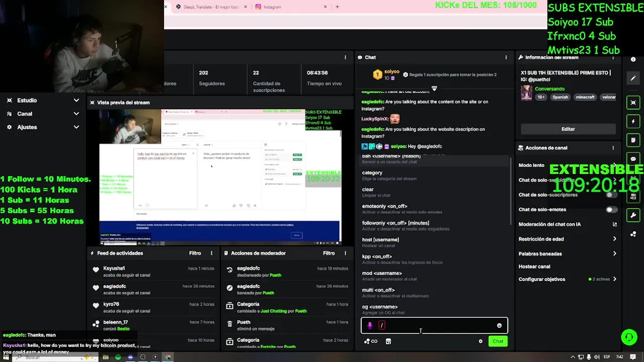Image resolution: width=644 pixels, height=362 pixels.
Task: Select the stream preview icon in right sidebar
Action: [x=633, y=103]
